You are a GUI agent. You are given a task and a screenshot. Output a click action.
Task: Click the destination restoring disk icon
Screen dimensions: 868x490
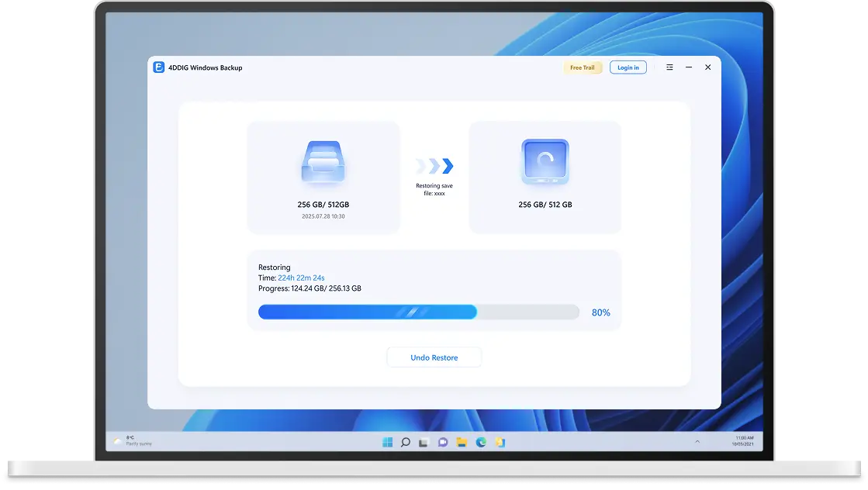tap(545, 162)
